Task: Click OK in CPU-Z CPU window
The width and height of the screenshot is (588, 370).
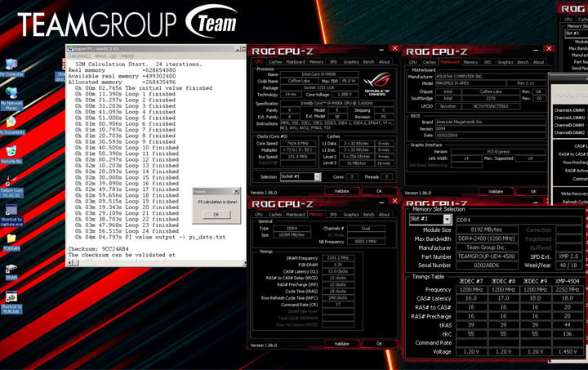Action: click(x=379, y=191)
